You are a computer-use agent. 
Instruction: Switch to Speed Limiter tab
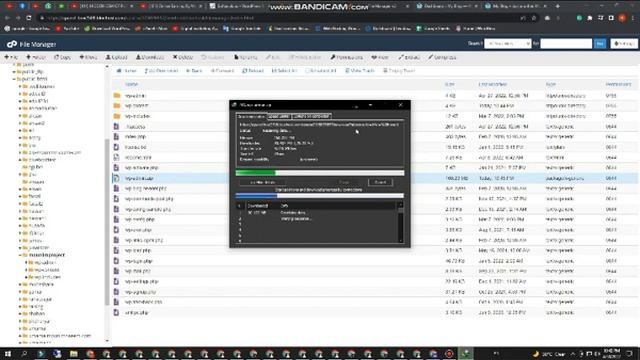coord(279,117)
